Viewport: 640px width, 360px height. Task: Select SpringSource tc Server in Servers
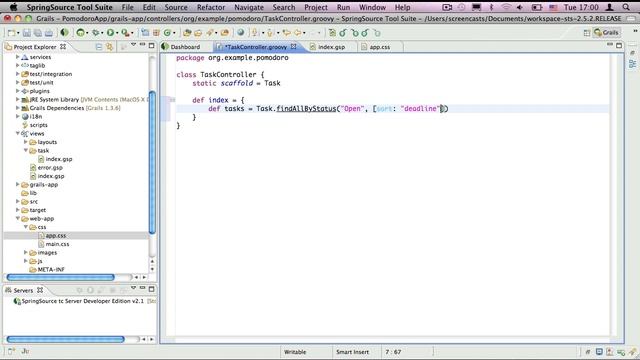pos(82,301)
